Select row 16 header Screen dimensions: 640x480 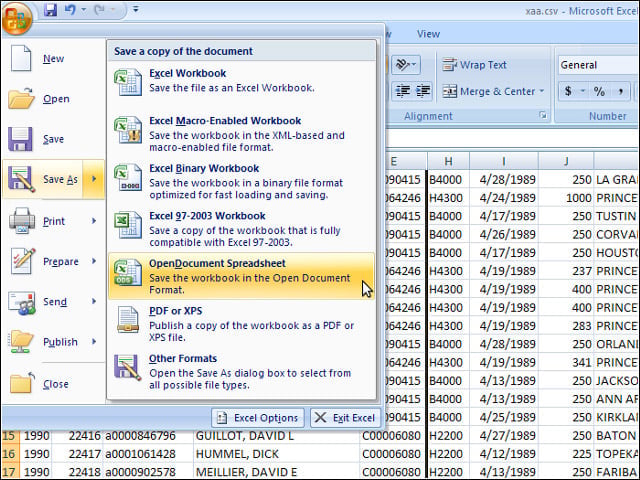coord(9,453)
